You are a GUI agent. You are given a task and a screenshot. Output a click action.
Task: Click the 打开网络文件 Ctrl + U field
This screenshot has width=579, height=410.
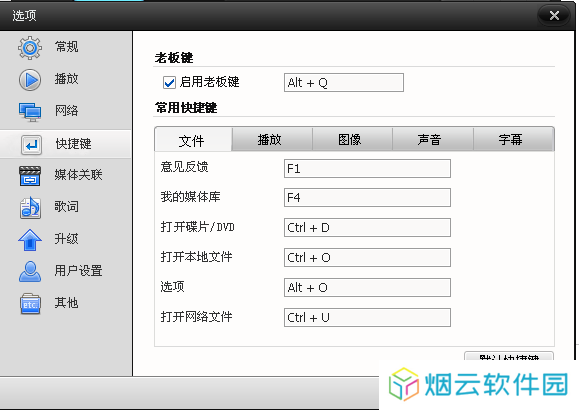(367, 318)
